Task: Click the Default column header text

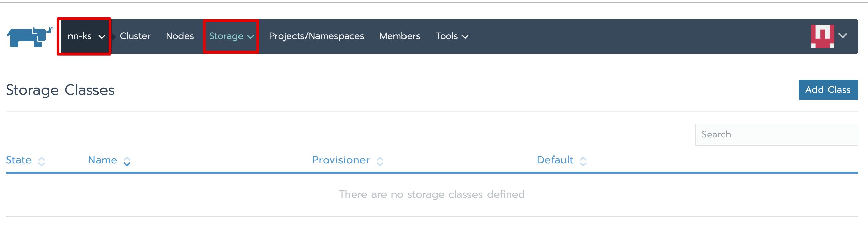Action: 555,160
